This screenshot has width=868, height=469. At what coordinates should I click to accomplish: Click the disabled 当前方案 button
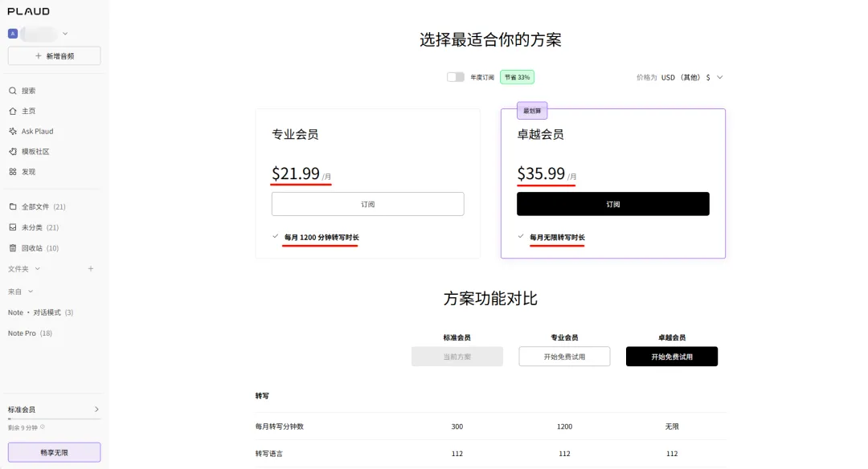457,357
